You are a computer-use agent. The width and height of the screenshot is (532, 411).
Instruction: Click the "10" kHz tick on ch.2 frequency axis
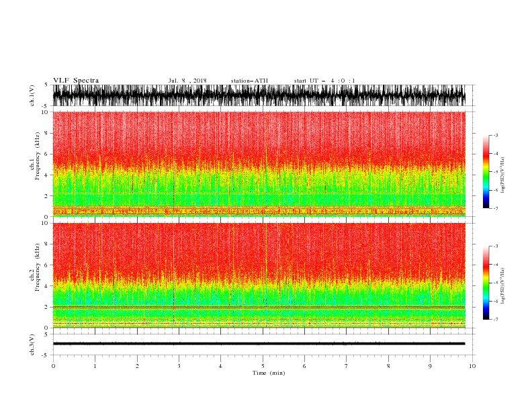click(45, 223)
